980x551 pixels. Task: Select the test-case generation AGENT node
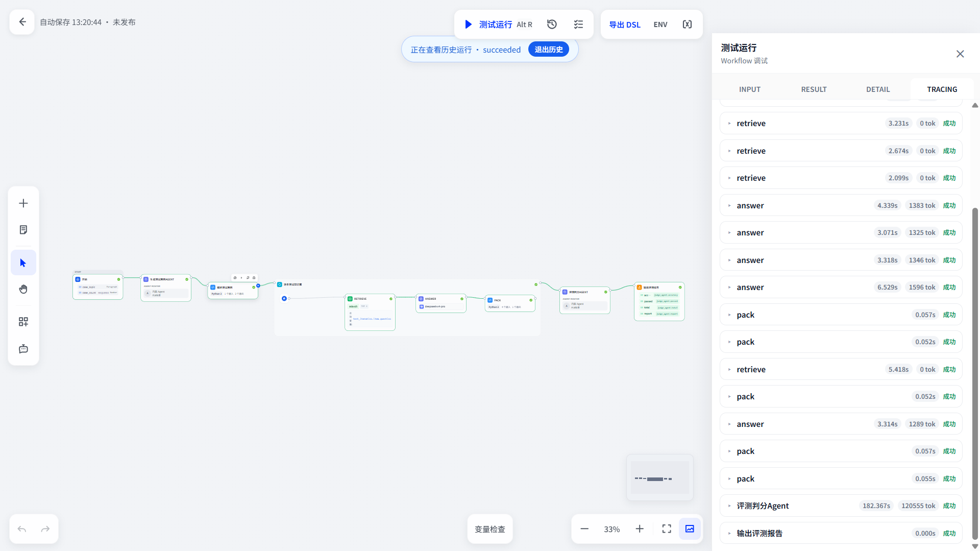[166, 288]
